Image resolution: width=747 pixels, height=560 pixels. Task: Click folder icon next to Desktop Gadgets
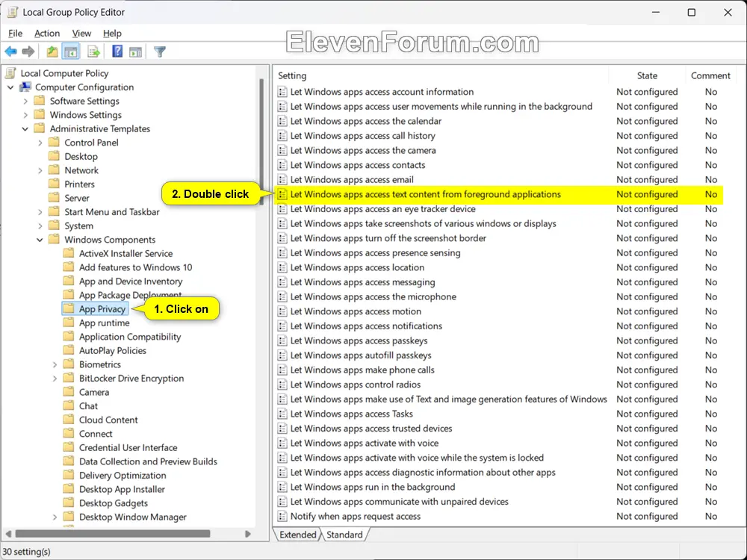click(69, 503)
